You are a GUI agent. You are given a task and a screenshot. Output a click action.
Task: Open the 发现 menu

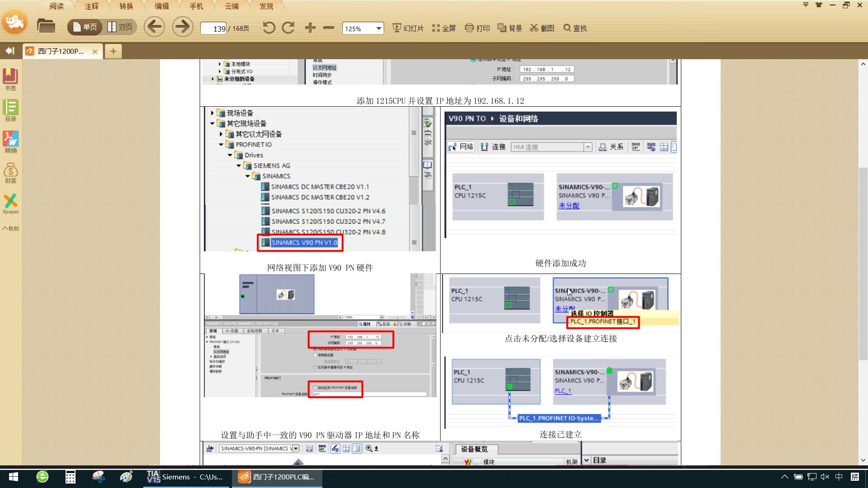(x=266, y=6)
